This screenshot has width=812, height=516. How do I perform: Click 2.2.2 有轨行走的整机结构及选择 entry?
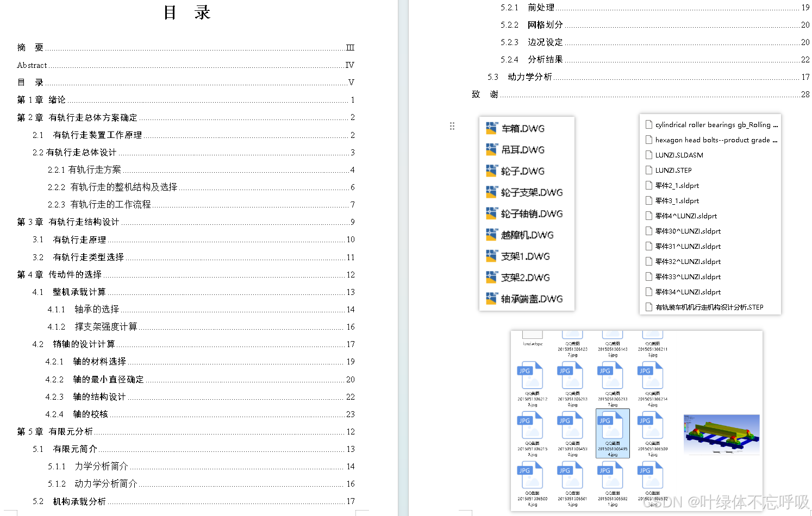point(201,187)
